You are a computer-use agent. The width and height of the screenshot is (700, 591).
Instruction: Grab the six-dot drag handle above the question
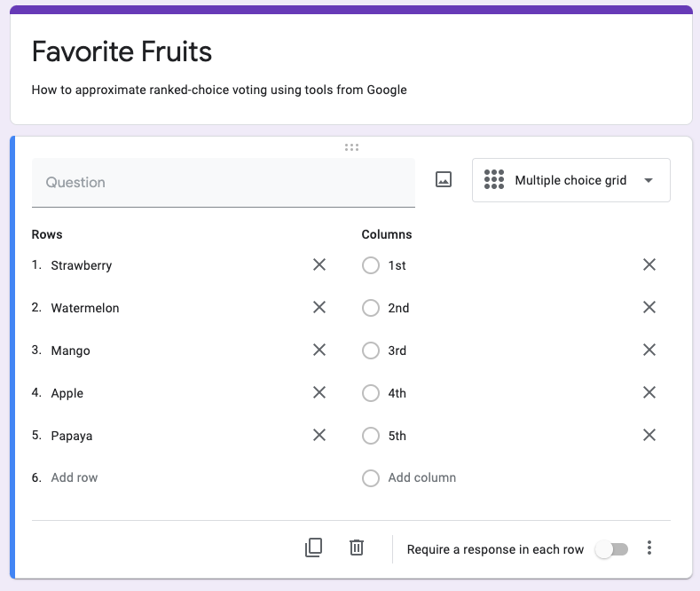[x=351, y=147]
